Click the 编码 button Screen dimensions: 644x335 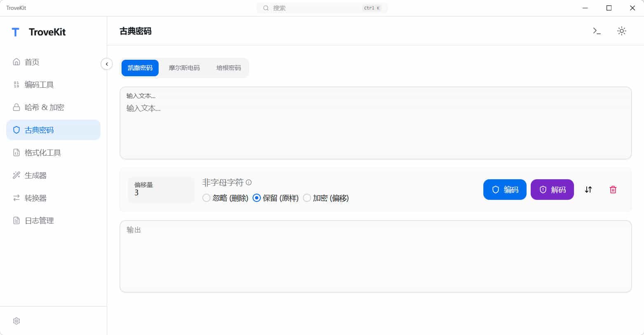[505, 190]
